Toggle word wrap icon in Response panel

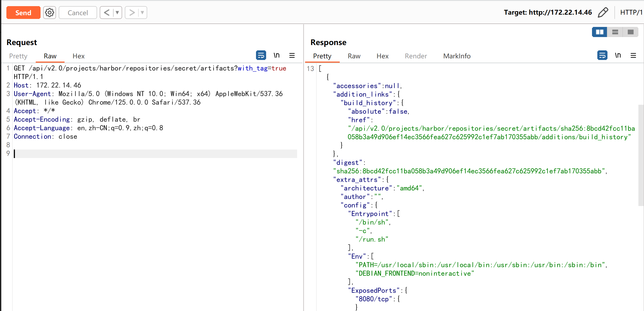602,55
